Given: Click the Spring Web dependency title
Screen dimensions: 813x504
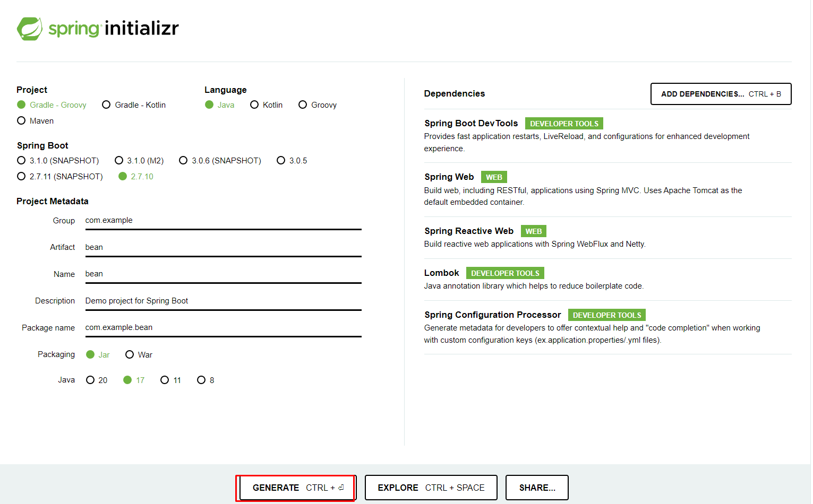Looking at the screenshot, I should [x=449, y=177].
